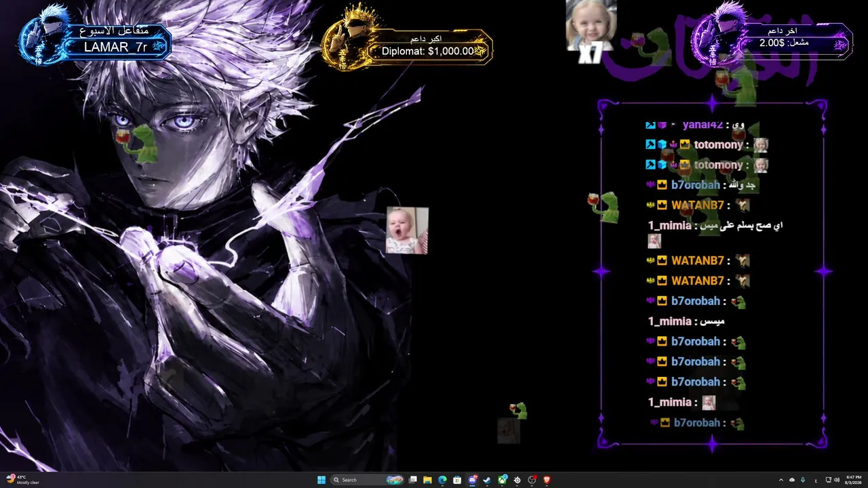This screenshot has height=488, width=868.
Task: Open the Microsoft Store taskbar icon
Action: 457,480
